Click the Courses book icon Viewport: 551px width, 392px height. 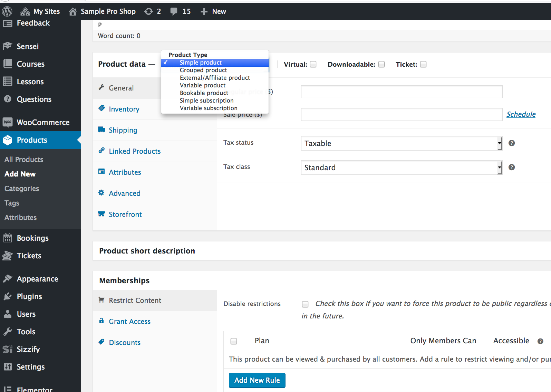point(8,64)
